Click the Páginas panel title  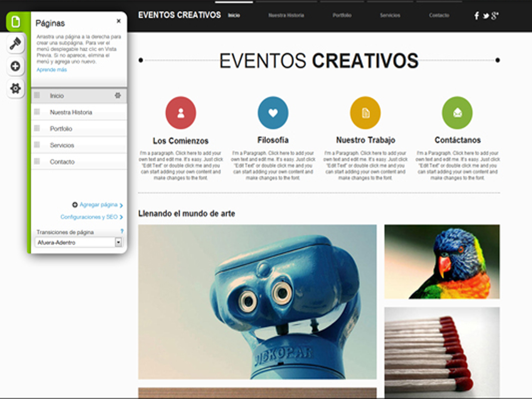(50, 23)
